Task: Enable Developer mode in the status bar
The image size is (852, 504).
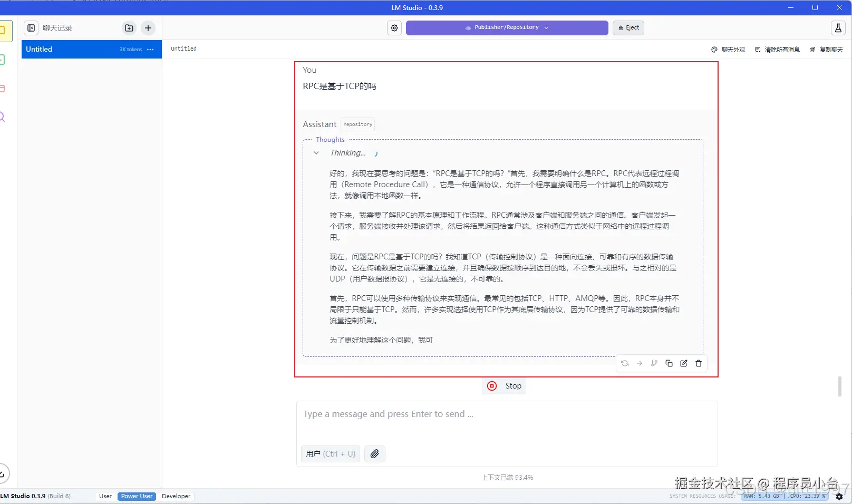Action: 176,496
